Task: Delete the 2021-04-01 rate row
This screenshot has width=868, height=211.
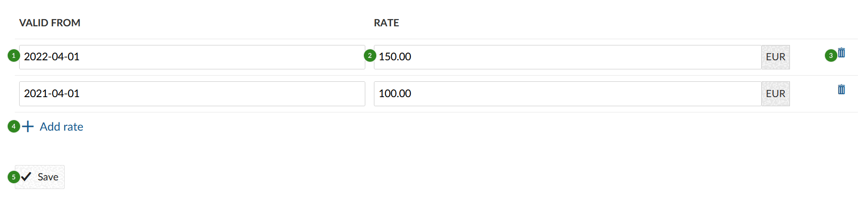Action: 841,89
